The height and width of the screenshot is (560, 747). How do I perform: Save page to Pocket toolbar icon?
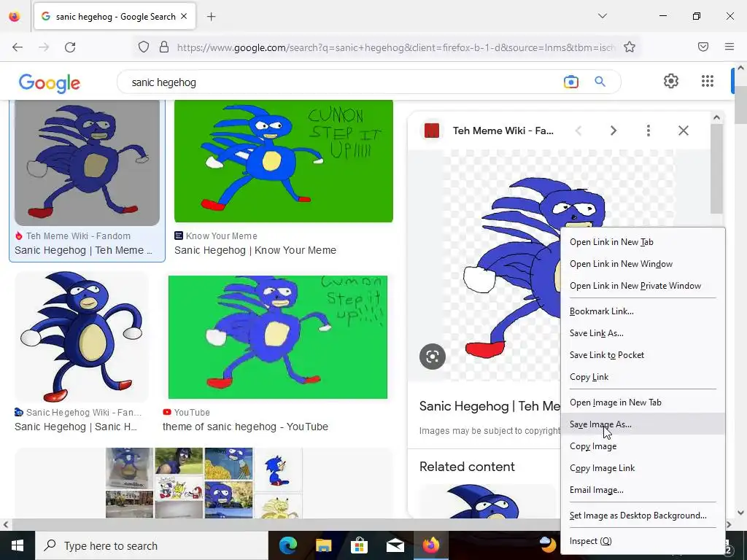(x=703, y=47)
